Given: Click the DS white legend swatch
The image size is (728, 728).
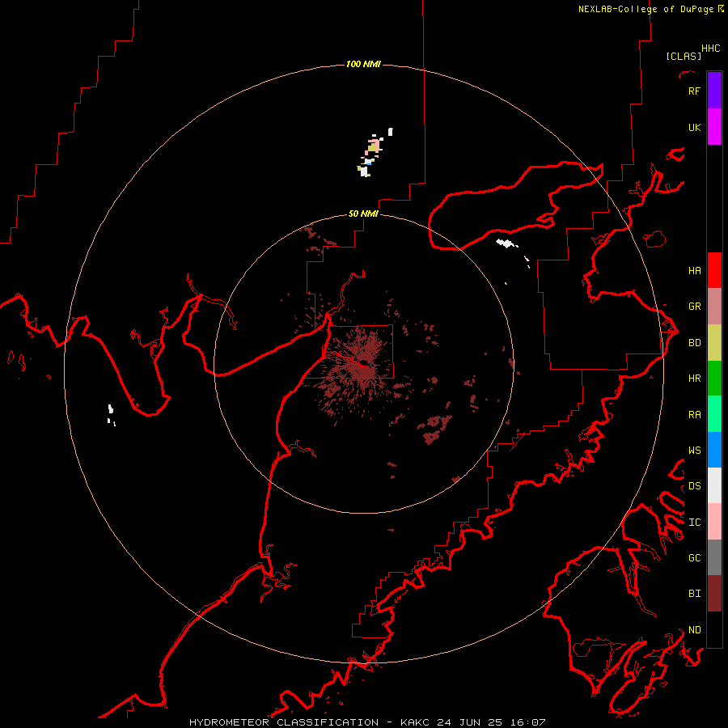Looking at the screenshot, I should pyautogui.click(x=714, y=485).
